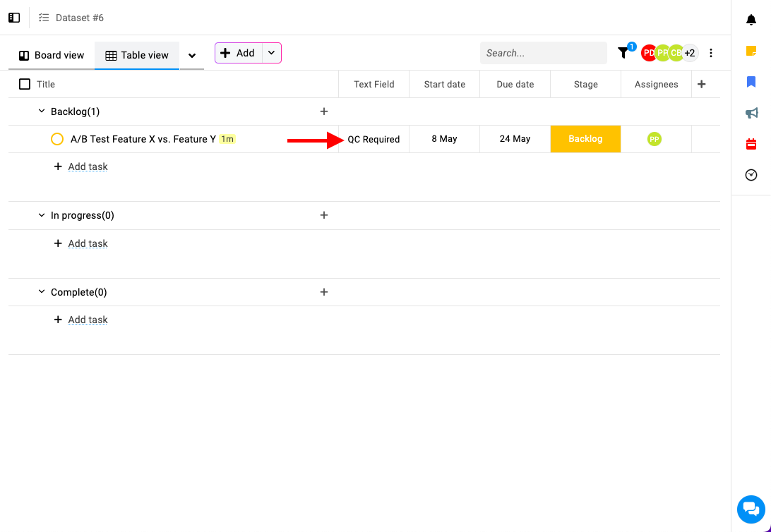This screenshot has height=532, width=771.
Task: Click the PP assignee avatar in task row
Action: point(654,139)
